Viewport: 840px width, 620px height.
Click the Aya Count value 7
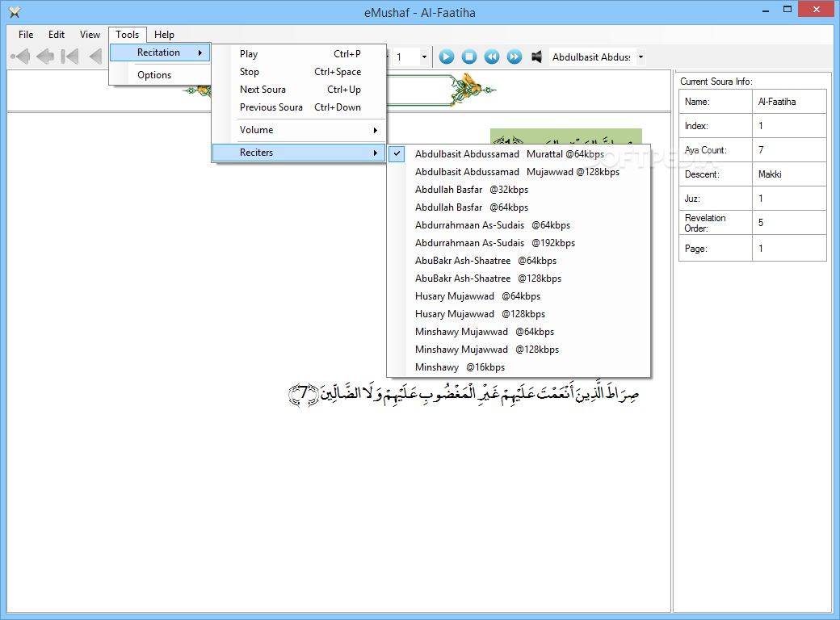pos(789,150)
